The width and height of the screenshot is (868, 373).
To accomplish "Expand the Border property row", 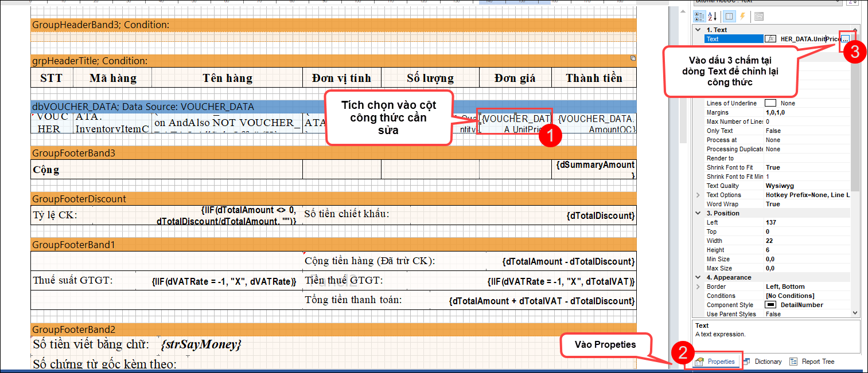I will (698, 286).
